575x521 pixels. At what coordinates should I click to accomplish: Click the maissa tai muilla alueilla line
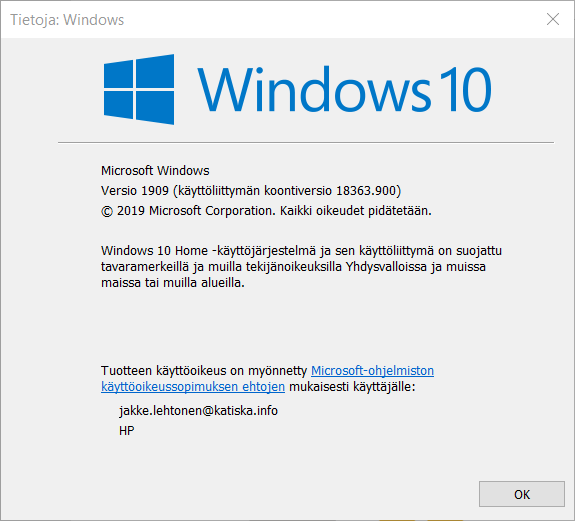[x=173, y=283]
